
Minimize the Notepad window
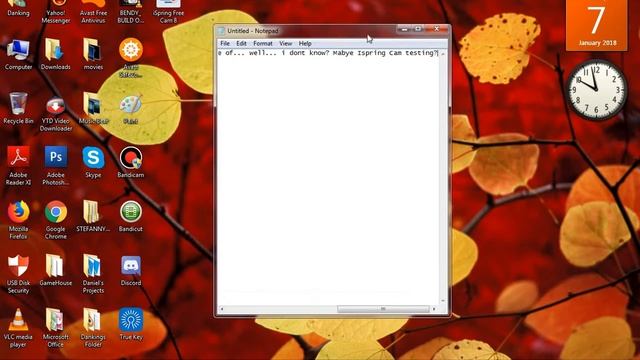404,29
